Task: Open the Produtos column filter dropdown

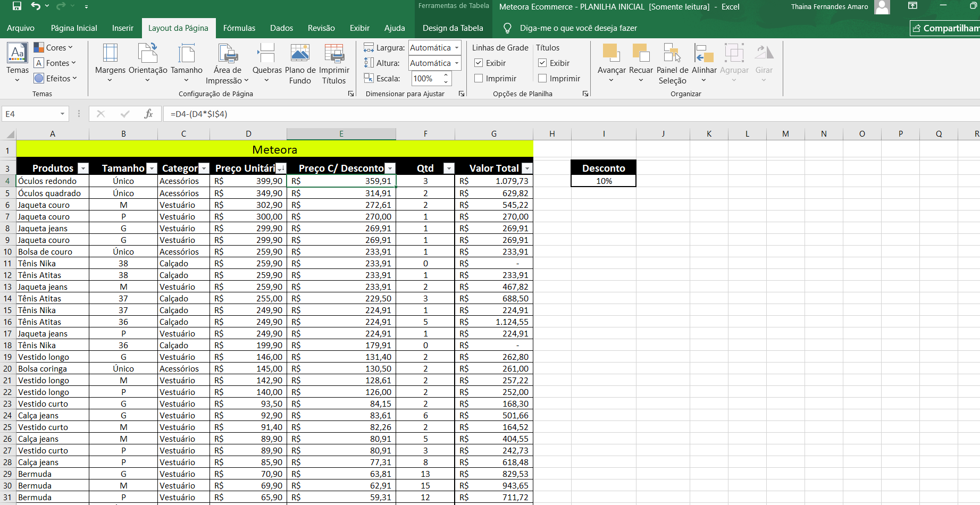Action: coord(83,169)
